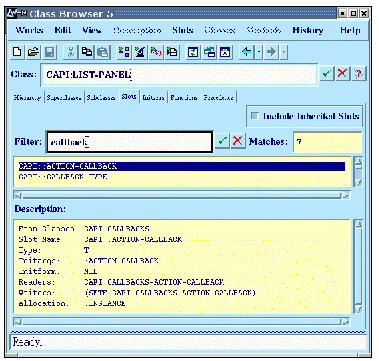379x361 pixels.
Task: Switch to the Initargs tab
Action: (x=153, y=98)
